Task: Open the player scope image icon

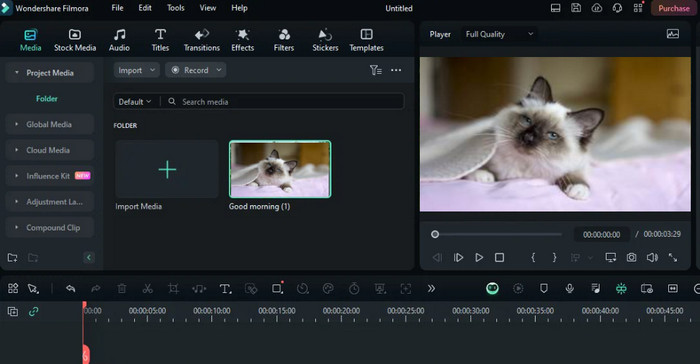Action: (673, 34)
